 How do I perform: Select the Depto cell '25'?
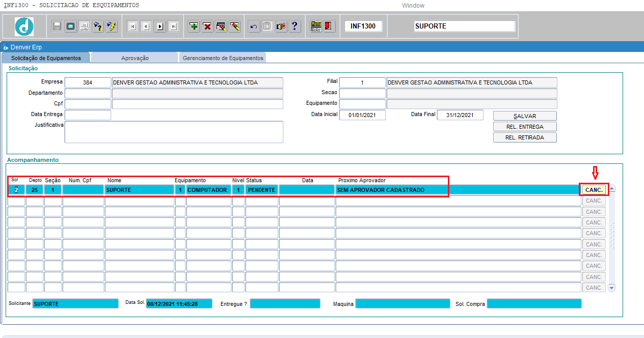[x=35, y=190]
